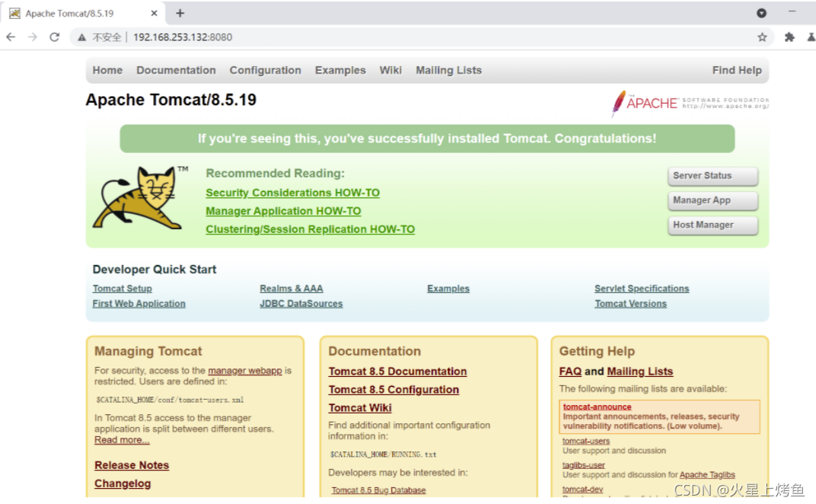Open the taglibs-user mailing list link

tap(583, 465)
